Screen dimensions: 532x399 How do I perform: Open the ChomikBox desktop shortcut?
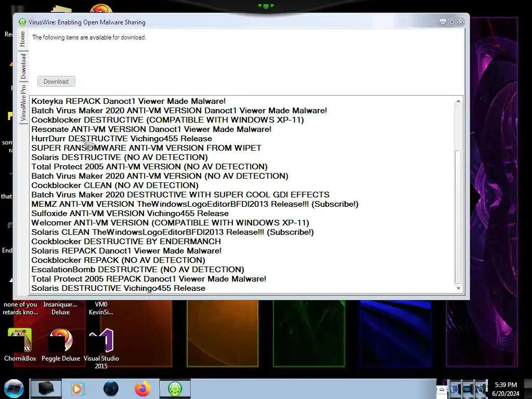[20, 344]
